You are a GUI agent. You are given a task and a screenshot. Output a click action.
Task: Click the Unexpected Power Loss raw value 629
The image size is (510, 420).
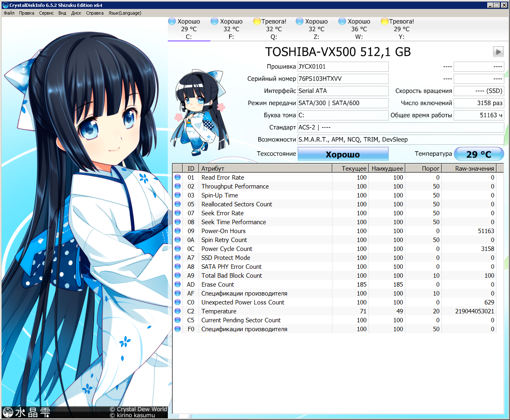click(x=489, y=302)
